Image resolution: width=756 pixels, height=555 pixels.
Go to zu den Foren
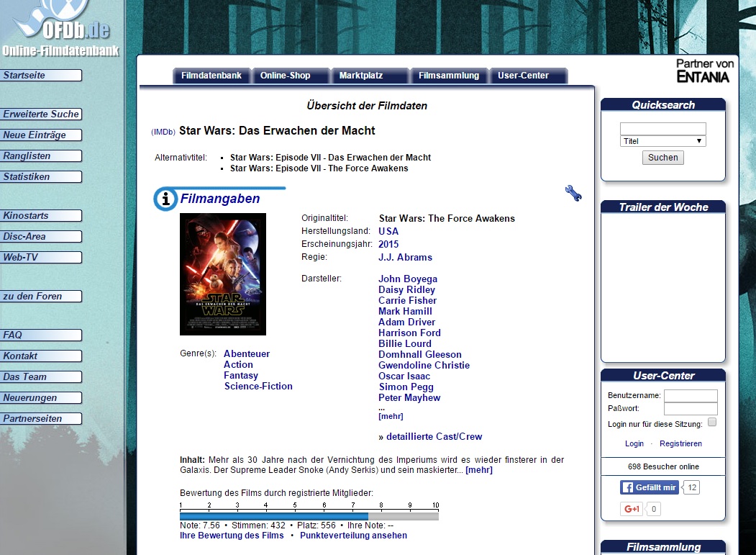(x=41, y=297)
